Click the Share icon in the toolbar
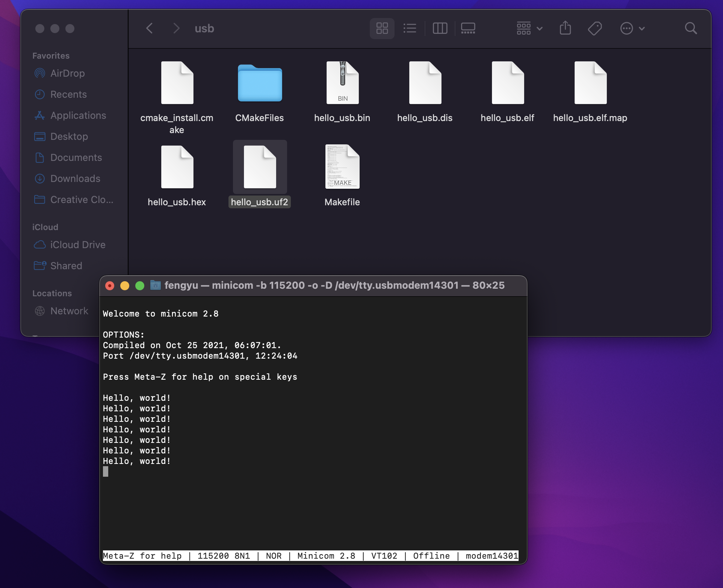This screenshot has width=723, height=588. [565, 28]
